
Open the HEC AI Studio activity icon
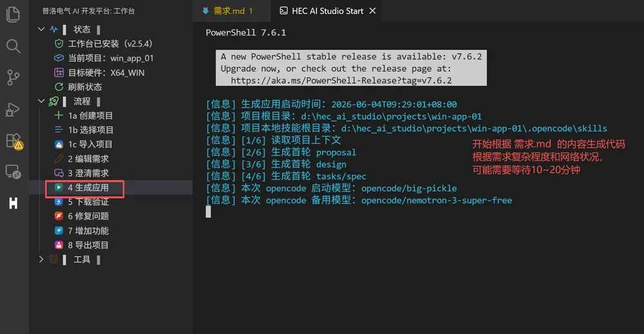click(x=13, y=202)
